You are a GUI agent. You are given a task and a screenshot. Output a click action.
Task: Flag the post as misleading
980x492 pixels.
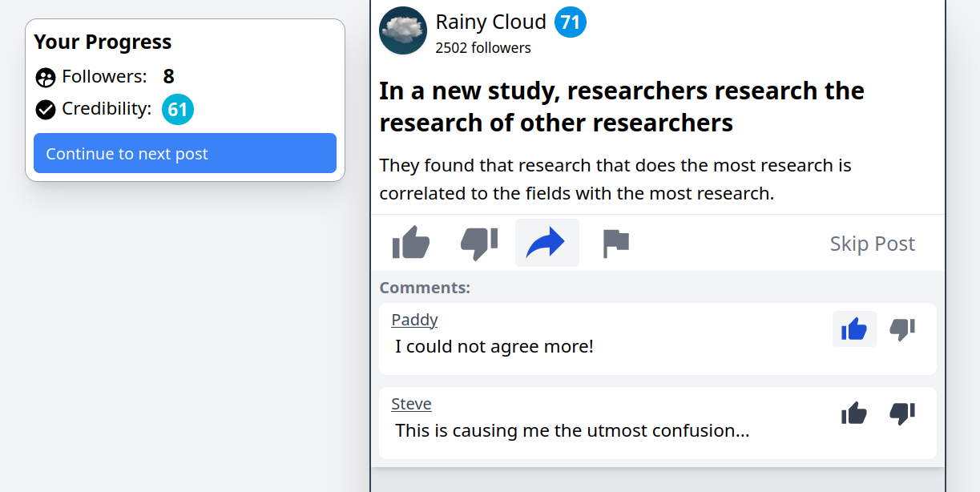[615, 243]
